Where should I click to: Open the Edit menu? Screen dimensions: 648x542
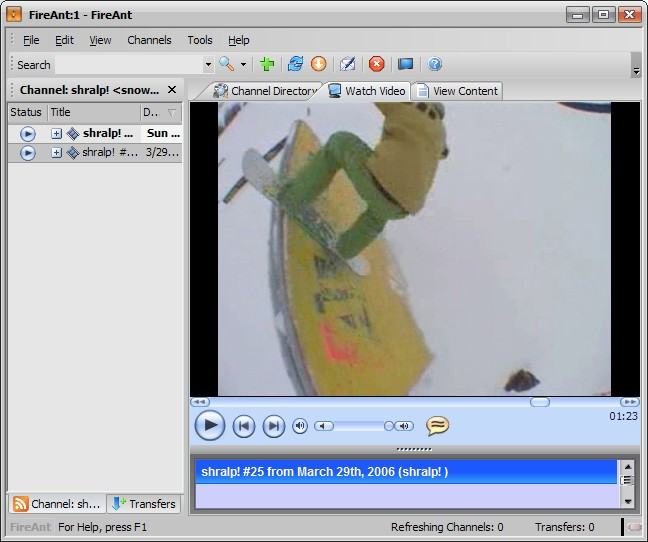point(64,40)
